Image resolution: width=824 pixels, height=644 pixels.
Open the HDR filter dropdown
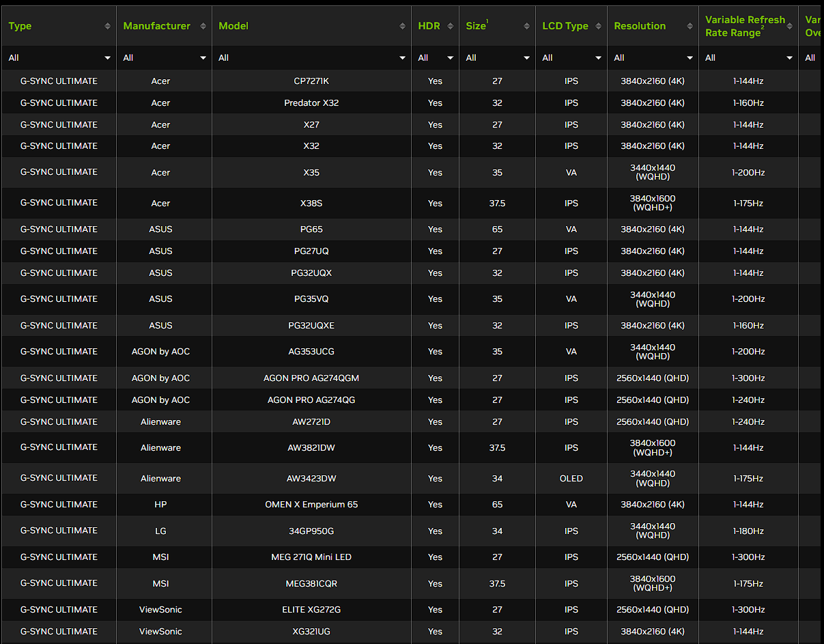pos(436,58)
